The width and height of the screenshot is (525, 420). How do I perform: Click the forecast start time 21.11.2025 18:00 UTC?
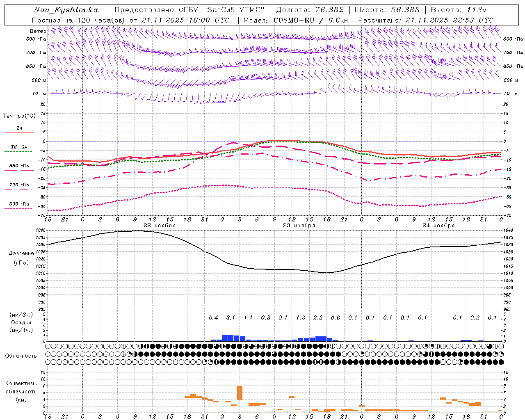185,20
